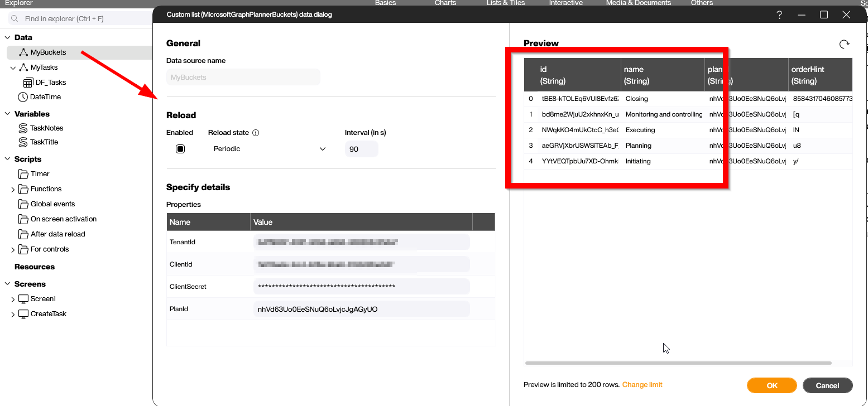
Task: Click the Screen1 monitor icon
Action: tap(23, 299)
